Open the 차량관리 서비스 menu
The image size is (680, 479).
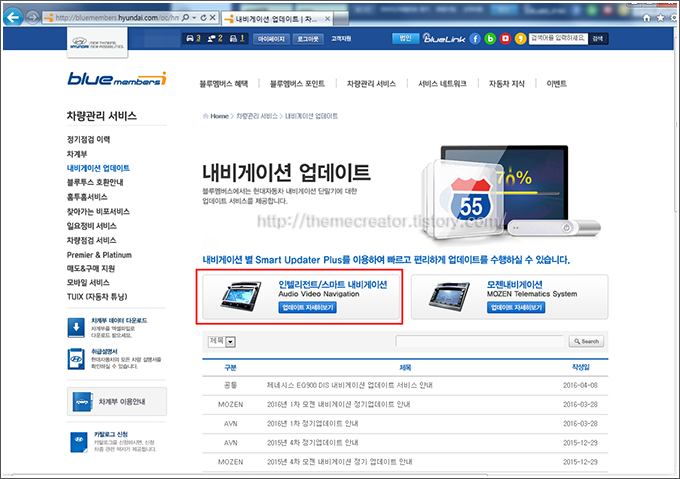[x=371, y=84]
